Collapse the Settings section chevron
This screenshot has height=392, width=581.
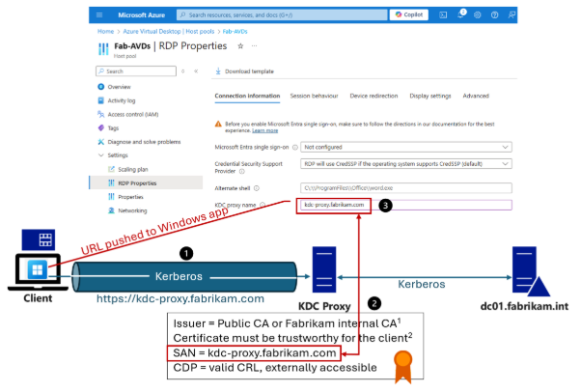[100, 155]
